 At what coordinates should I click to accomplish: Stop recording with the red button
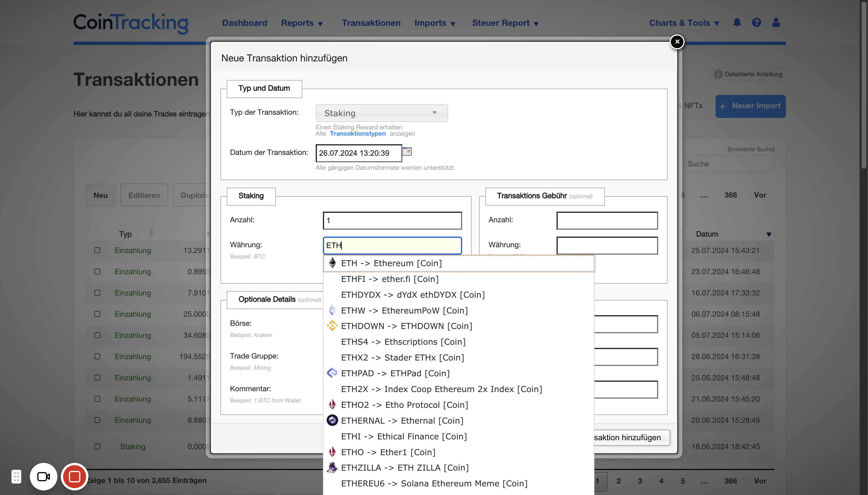coord(75,477)
